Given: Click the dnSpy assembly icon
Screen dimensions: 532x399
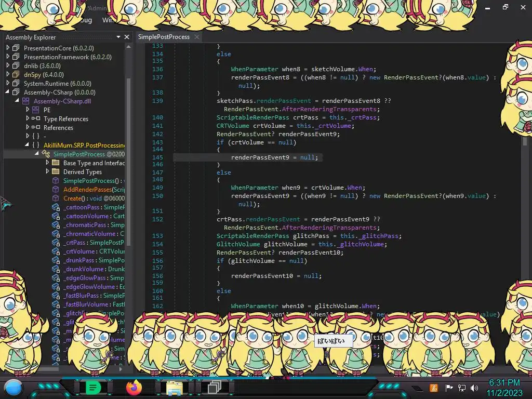Looking at the screenshot, I should [x=16, y=74].
